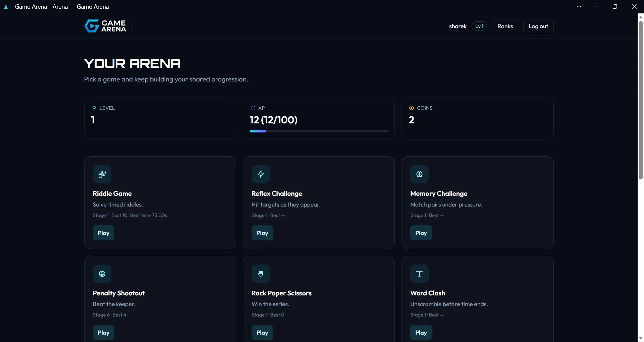Click the GAME ARENA logo text
This screenshot has height=342, width=644.
[x=114, y=26]
